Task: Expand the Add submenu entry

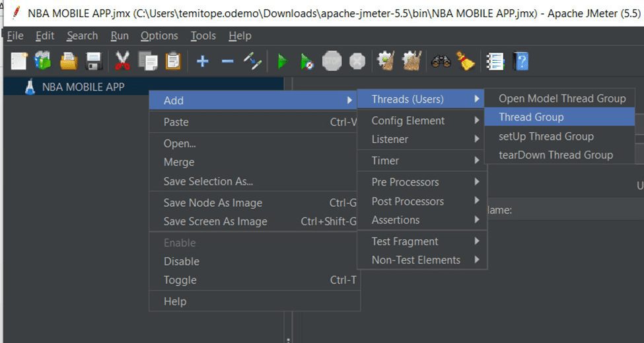Action: (254, 100)
